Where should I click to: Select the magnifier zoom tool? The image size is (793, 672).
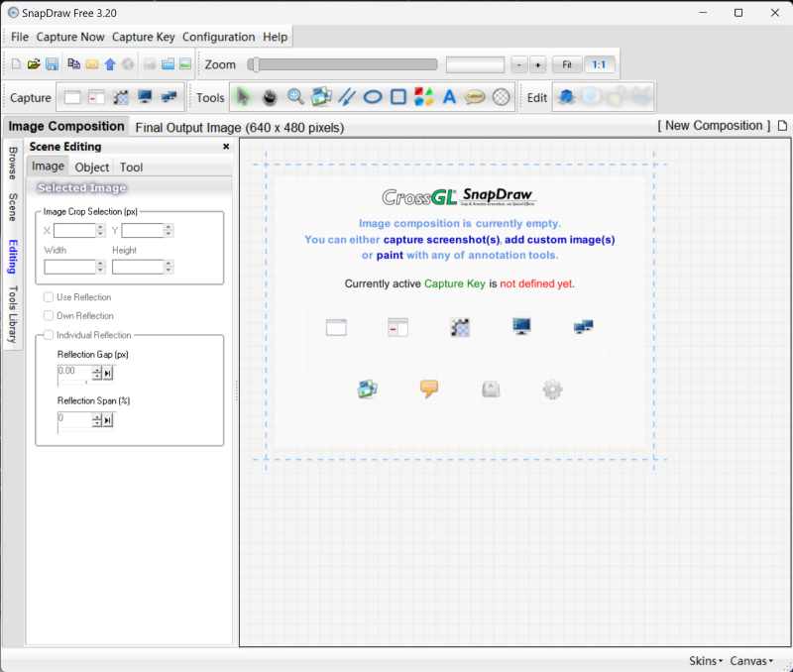(295, 96)
